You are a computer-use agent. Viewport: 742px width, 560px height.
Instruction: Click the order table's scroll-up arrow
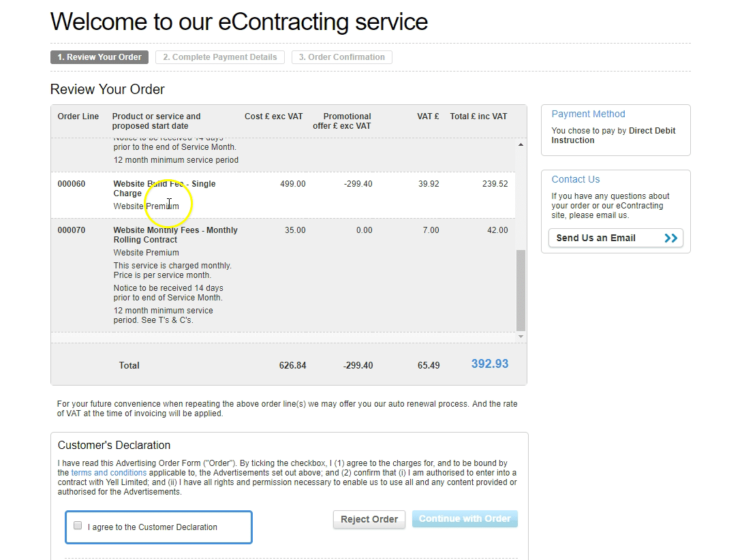tap(521, 144)
